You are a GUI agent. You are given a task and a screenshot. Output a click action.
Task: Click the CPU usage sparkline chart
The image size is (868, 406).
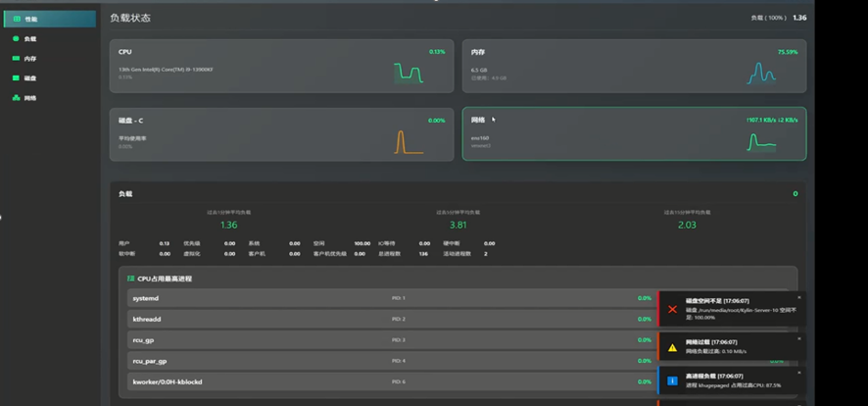point(409,74)
